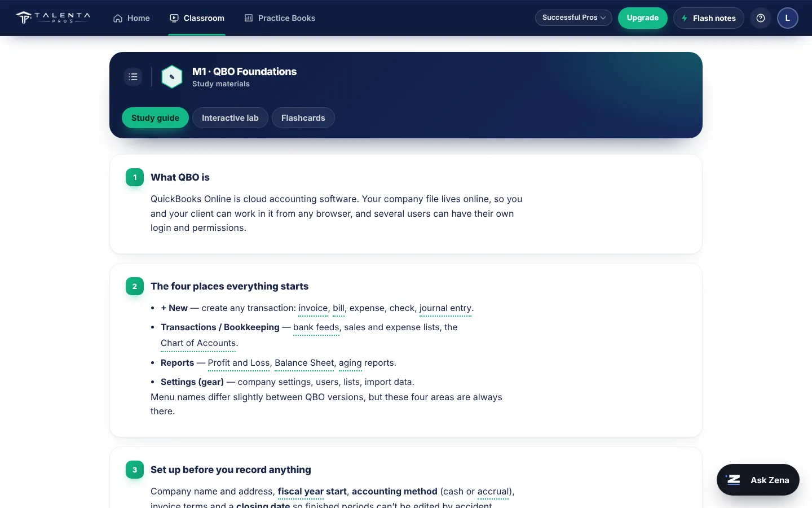Select the Study guide tab
Viewport: 812px width, 508px height.
point(155,118)
